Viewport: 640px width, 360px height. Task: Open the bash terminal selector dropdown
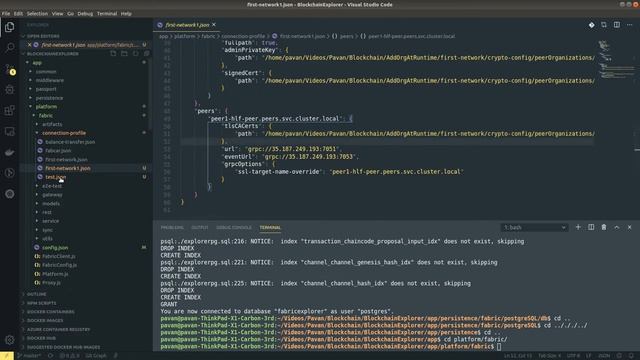[534, 227]
